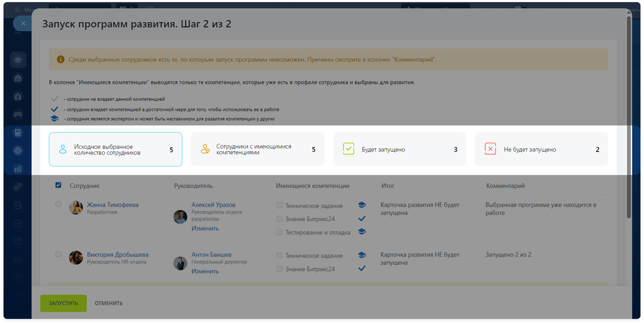The height and width of the screenshot is (324, 644).
Task: Click 'Изменить' under Алексей Уразов
Action: [x=205, y=228]
